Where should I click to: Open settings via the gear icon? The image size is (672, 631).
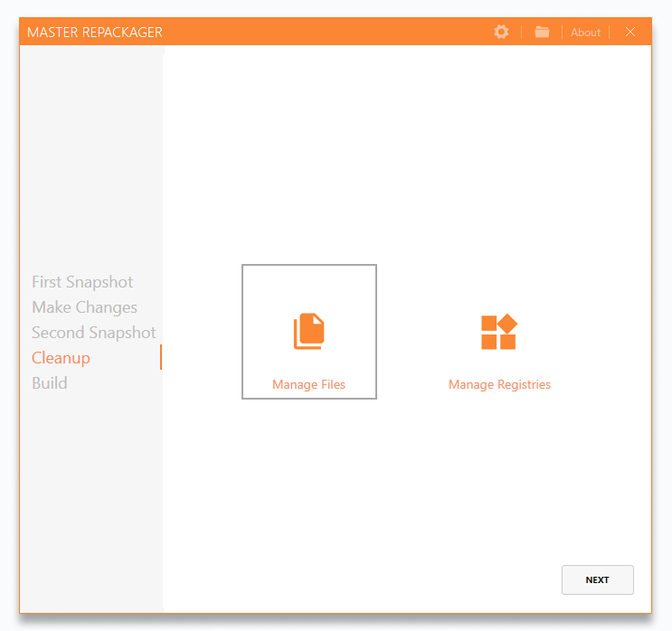(x=501, y=32)
